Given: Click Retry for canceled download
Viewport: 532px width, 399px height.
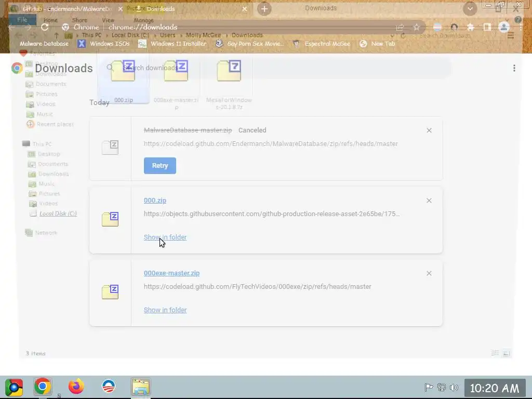Looking at the screenshot, I should [x=160, y=166].
